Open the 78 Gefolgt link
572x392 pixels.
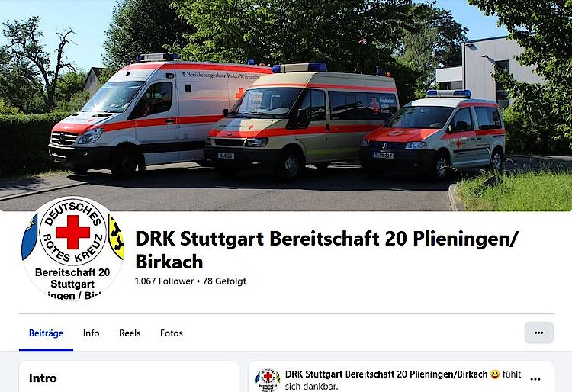[224, 281]
